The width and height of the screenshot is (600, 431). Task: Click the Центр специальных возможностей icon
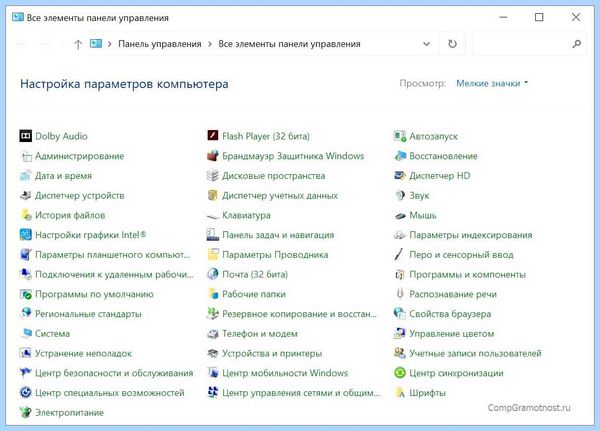[x=26, y=393]
